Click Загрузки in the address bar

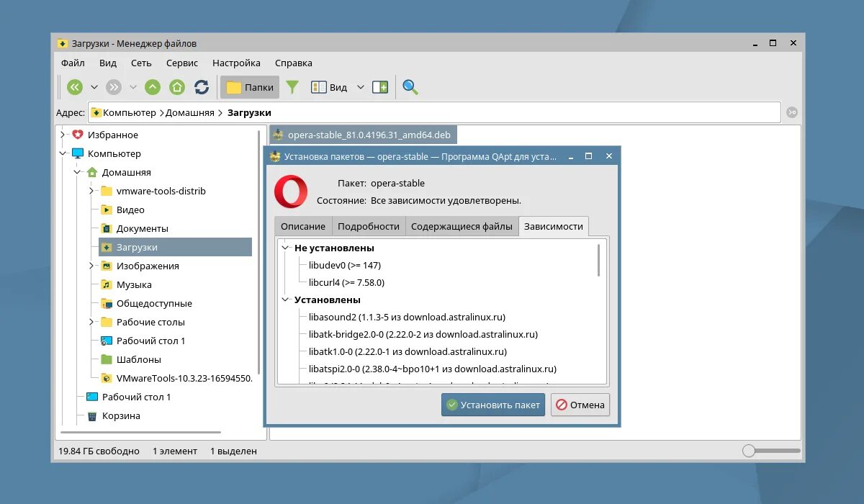pyautogui.click(x=249, y=112)
